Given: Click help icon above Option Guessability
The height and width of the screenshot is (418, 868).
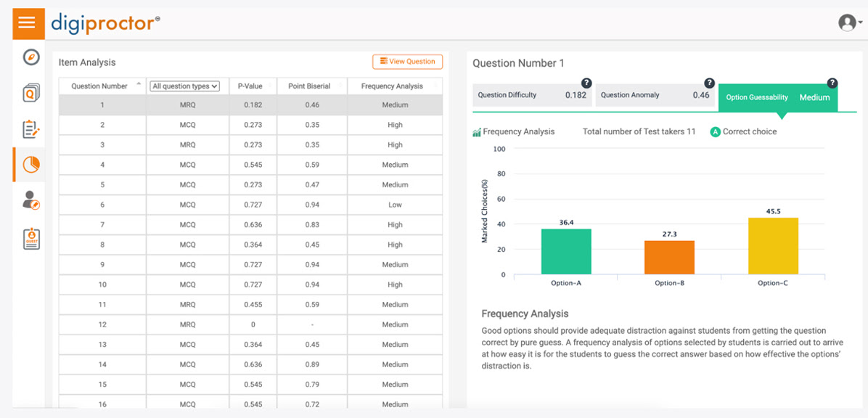Looking at the screenshot, I should (832, 83).
